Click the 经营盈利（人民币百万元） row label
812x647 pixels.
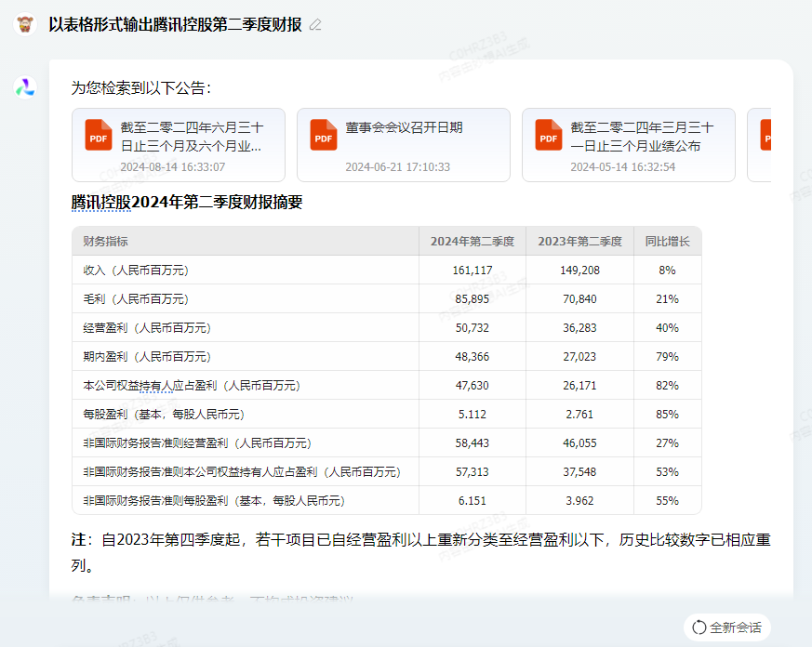point(147,328)
